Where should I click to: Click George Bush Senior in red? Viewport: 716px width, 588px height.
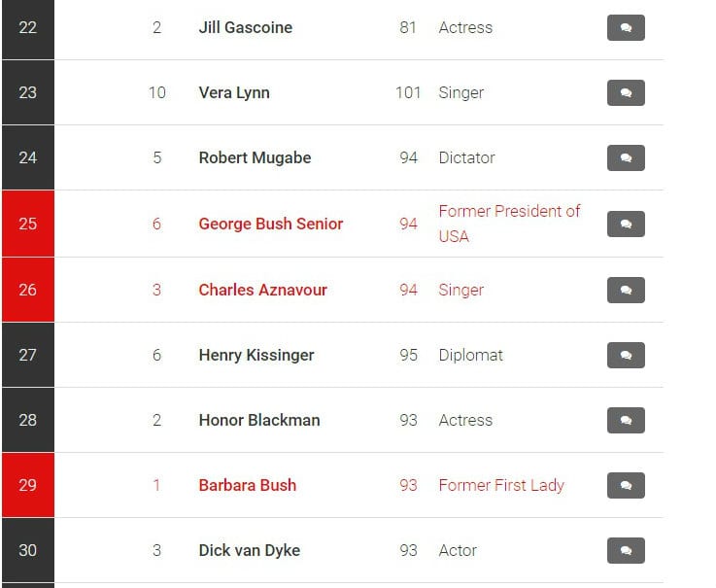271,224
